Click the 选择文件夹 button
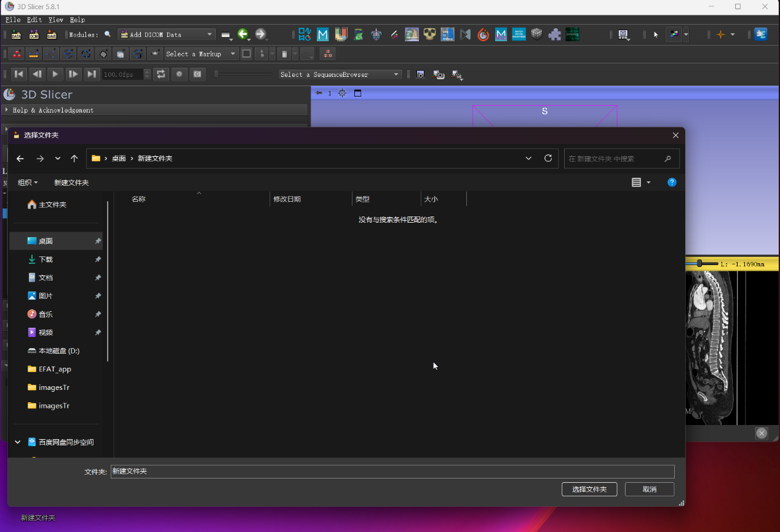780x532 pixels. [589, 490]
